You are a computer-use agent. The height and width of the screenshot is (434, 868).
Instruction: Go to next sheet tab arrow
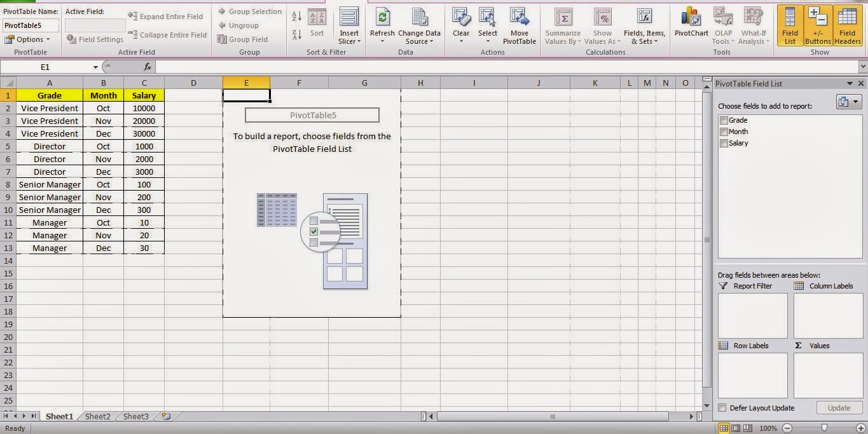(25, 416)
